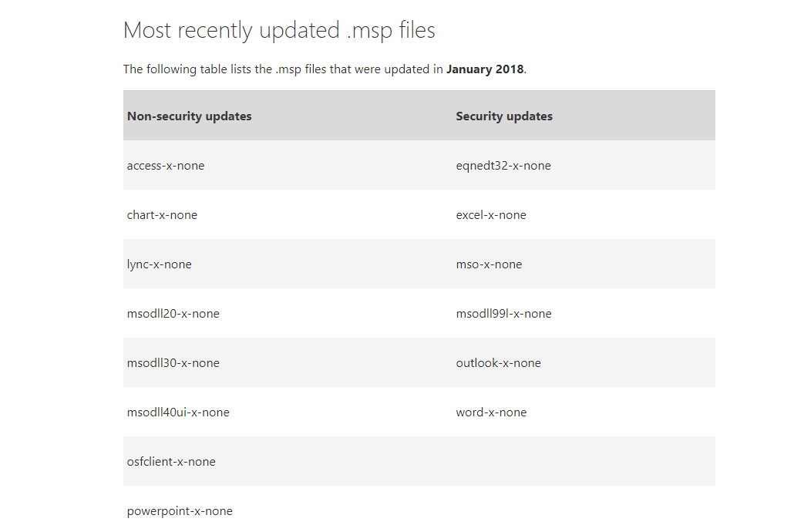Viewport: 794px width, 532px height.
Task: Click the bold "January 2018" text
Action: point(485,69)
